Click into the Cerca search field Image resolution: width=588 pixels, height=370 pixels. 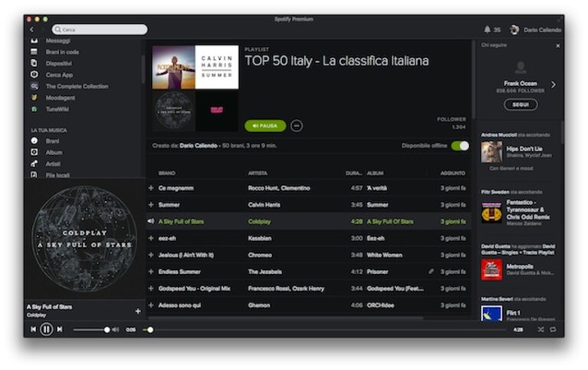pos(100,29)
